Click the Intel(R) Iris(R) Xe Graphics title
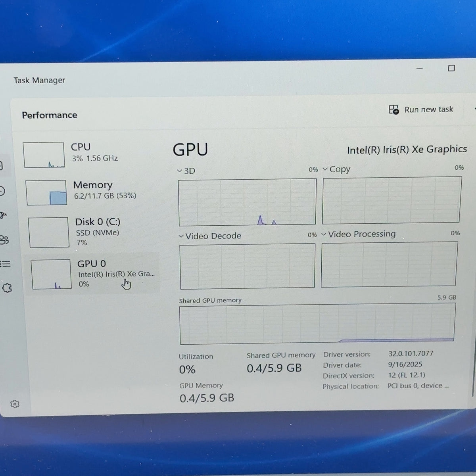Image resolution: width=476 pixels, height=476 pixels. [x=407, y=150]
